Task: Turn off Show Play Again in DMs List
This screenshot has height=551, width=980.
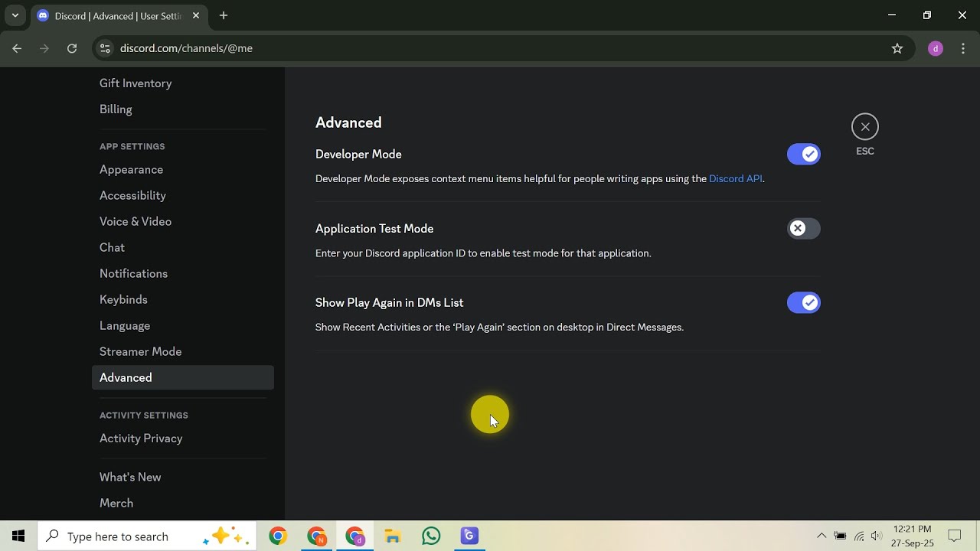Action: click(x=803, y=302)
